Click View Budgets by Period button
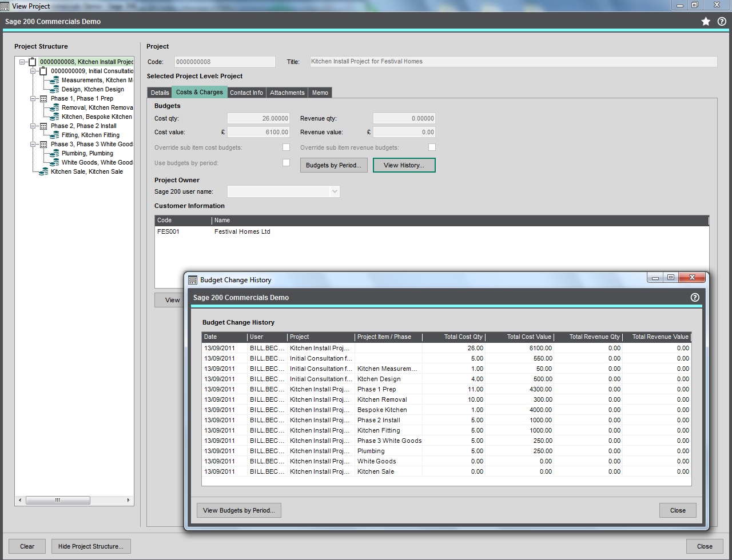The height and width of the screenshot is (560, 732). click(238, 510)
